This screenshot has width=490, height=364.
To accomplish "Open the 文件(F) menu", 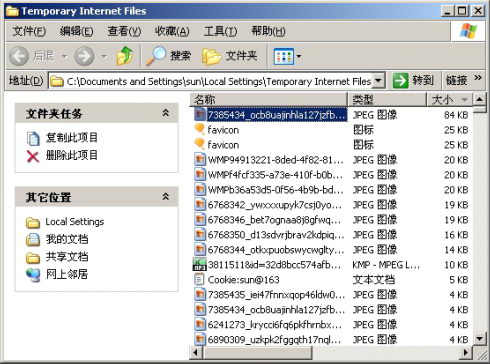I will pyautogui.click(x=29, y=31).
